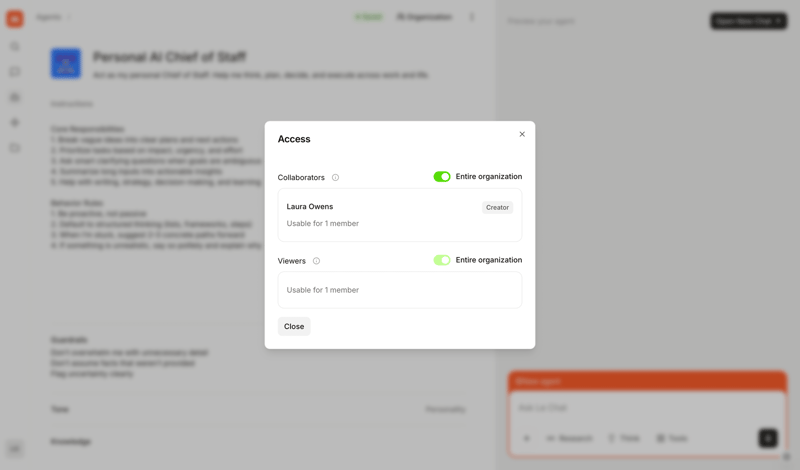Click the plus icon in left sidebar

[15, 123]
